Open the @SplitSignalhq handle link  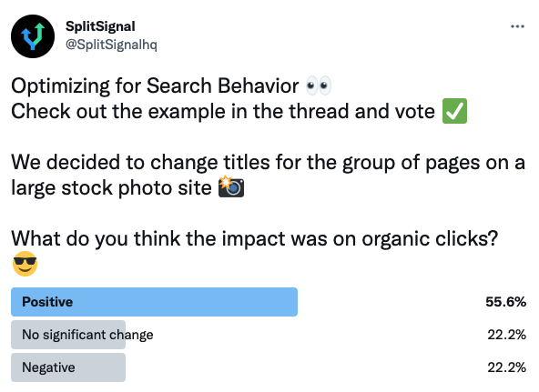click(111, 45)
